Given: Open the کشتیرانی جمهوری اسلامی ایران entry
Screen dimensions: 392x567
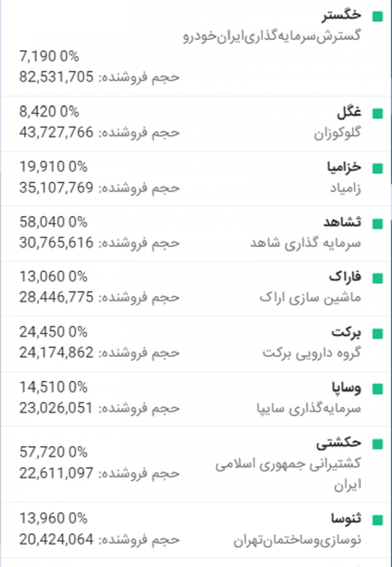Looking at the screenshot, I should [x=288, y=474].
